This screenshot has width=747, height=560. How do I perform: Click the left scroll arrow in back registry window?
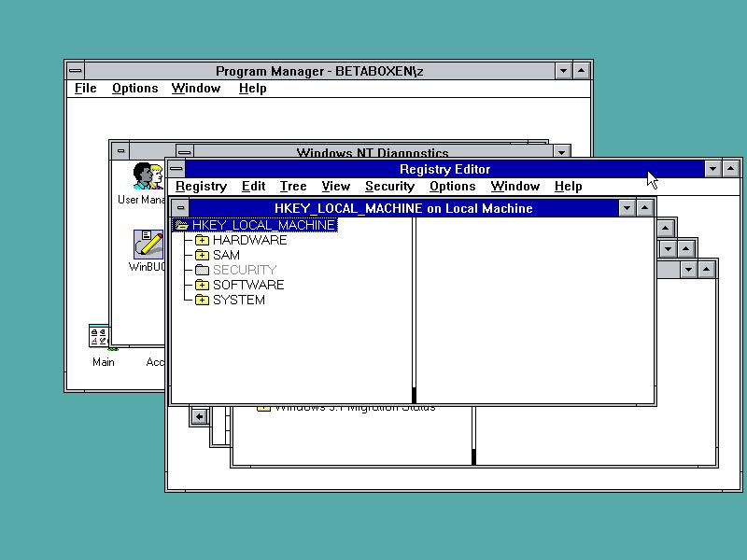199,417
